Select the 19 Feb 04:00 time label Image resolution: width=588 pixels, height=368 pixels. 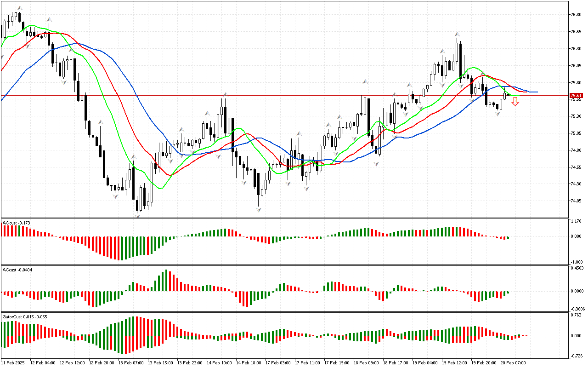pyautogui.click(x=425, y=362)
